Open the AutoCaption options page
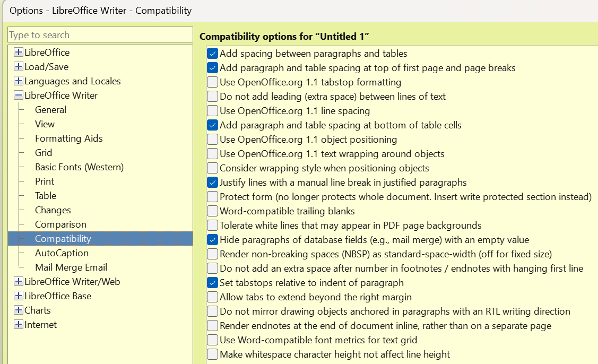Screen dimensions: 598x364 62,253
